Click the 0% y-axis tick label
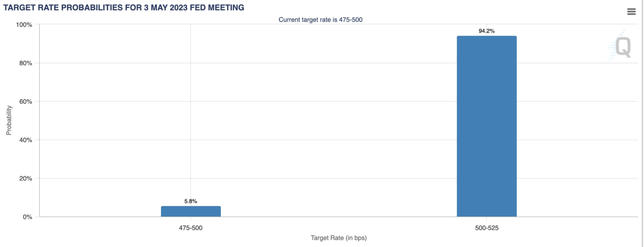This screenshot has width=644, height=247. (27, 217)
